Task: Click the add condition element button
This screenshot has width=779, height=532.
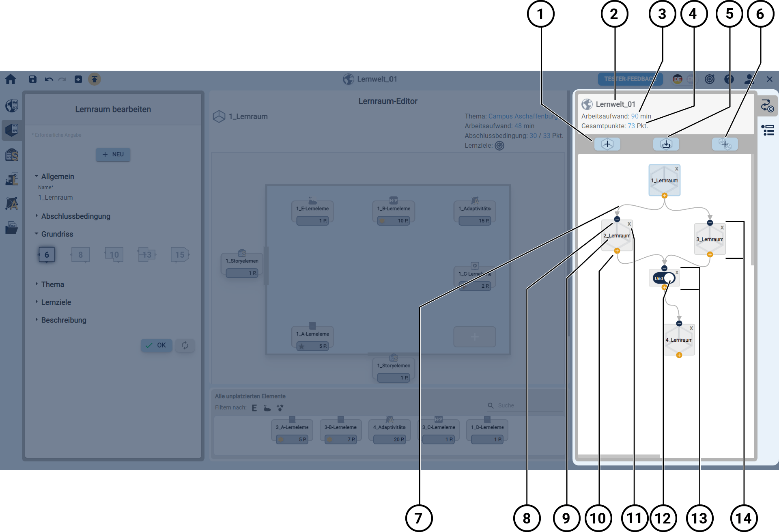Action: click(x=725, y=144)
